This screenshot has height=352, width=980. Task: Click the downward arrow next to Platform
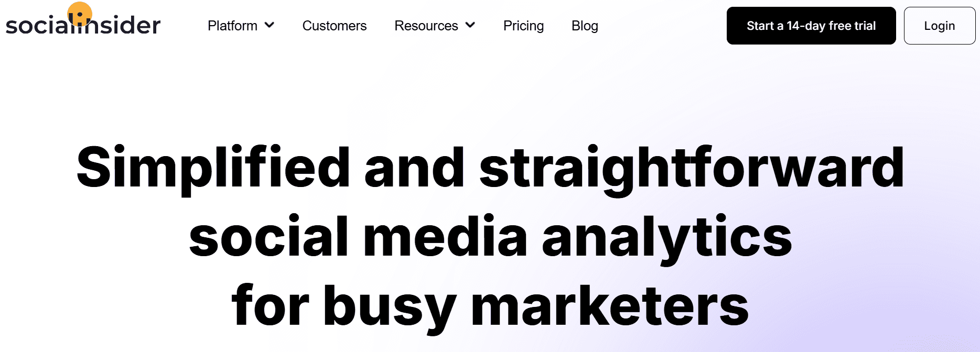click(269, 25)
